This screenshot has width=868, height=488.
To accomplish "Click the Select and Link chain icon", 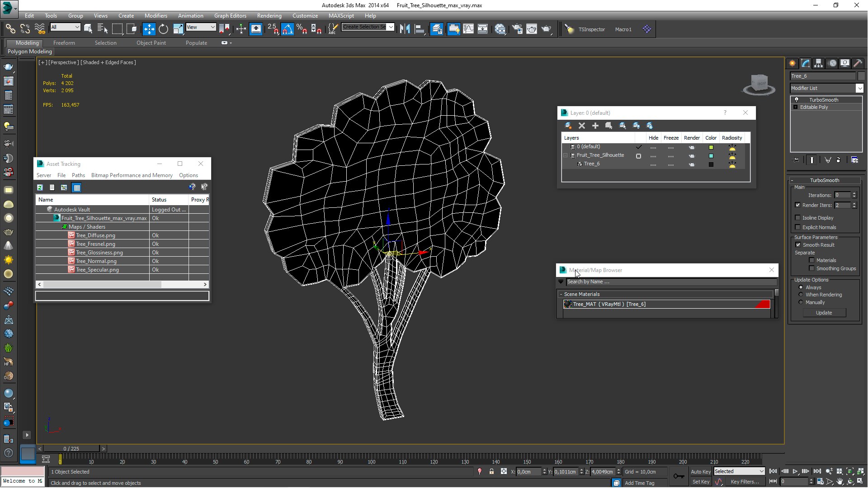I will click(x=10, y=29).
